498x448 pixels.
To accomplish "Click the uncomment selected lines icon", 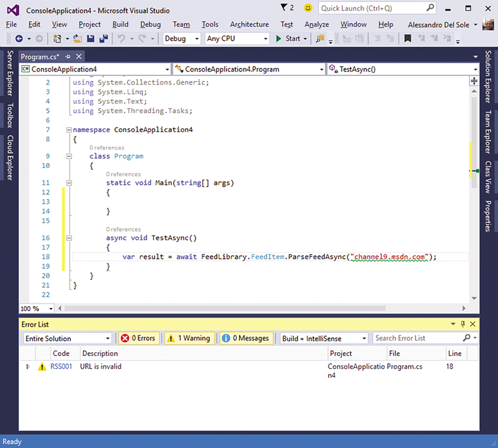I will 390,39.
